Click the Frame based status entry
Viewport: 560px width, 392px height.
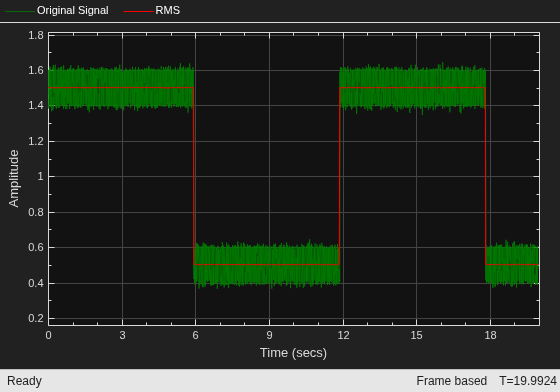click(451, 381)
